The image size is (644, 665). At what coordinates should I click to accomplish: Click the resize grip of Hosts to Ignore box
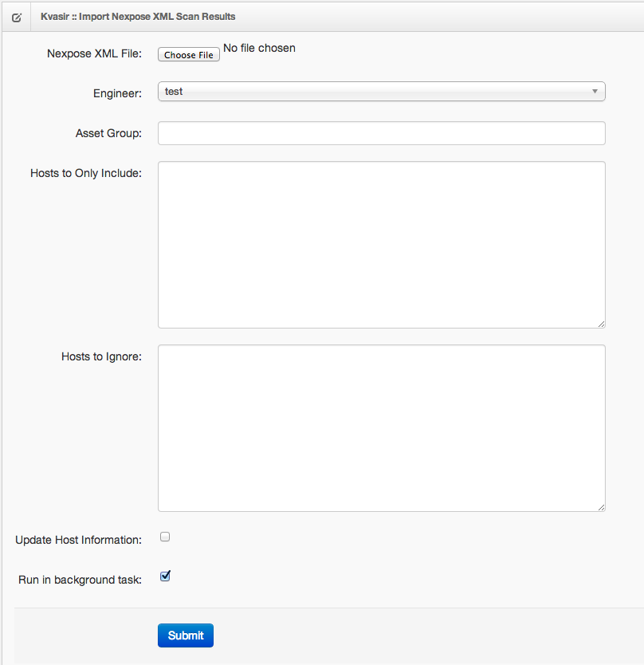(x=600, y=506)
